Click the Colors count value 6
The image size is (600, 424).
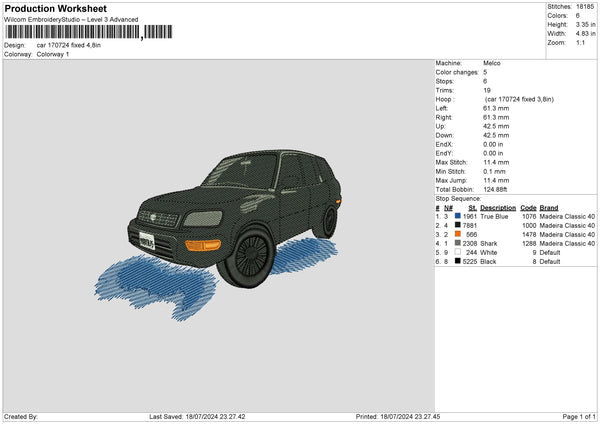[x=578, y=16]
